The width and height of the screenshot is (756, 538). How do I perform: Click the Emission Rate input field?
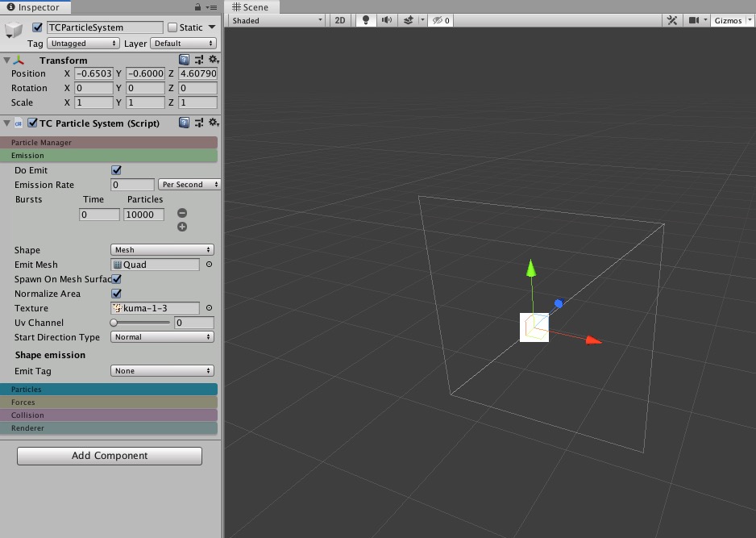point(132,185)
